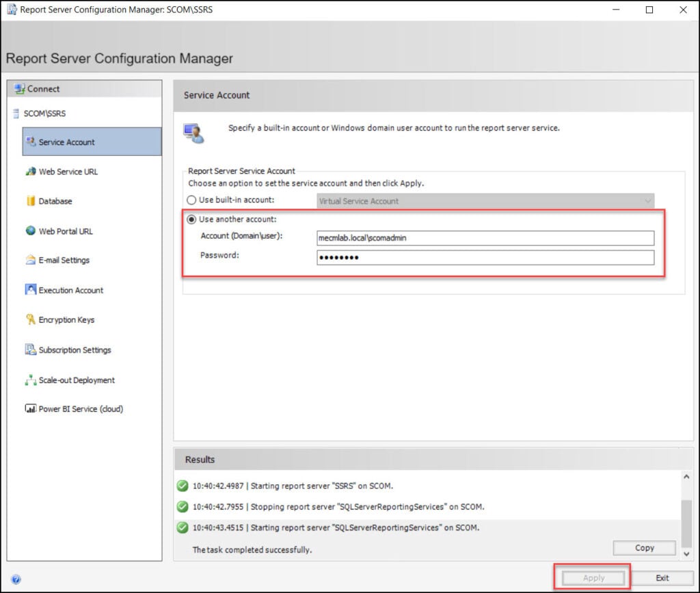The width and height of the screenshot is (700, 593).
Task: Open the Power BI Service (cloud) page
Action: coord(81,408)
